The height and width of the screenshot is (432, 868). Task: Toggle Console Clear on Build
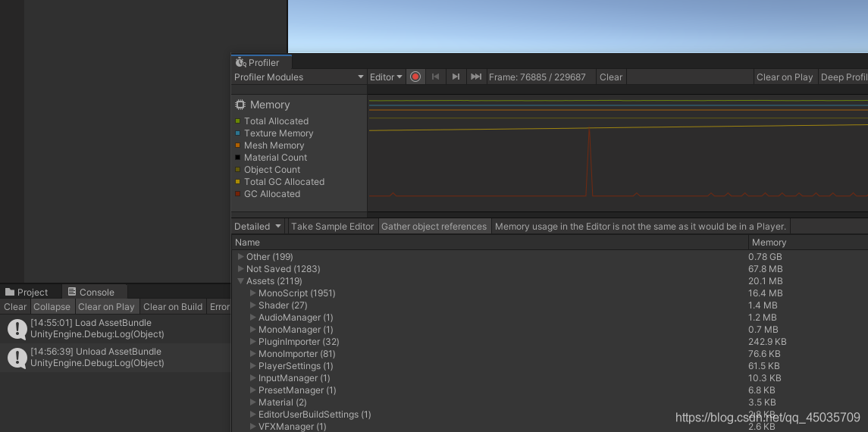(x=173, y=306)
